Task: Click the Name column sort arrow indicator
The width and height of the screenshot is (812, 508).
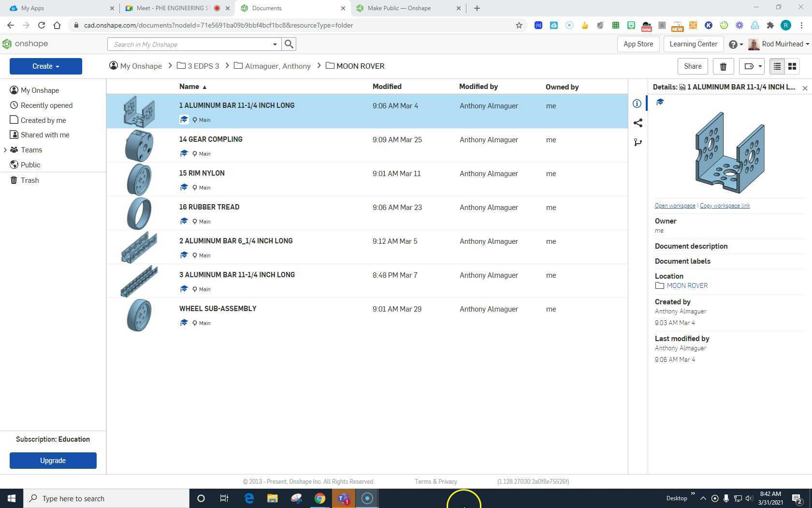Action: 204,87
